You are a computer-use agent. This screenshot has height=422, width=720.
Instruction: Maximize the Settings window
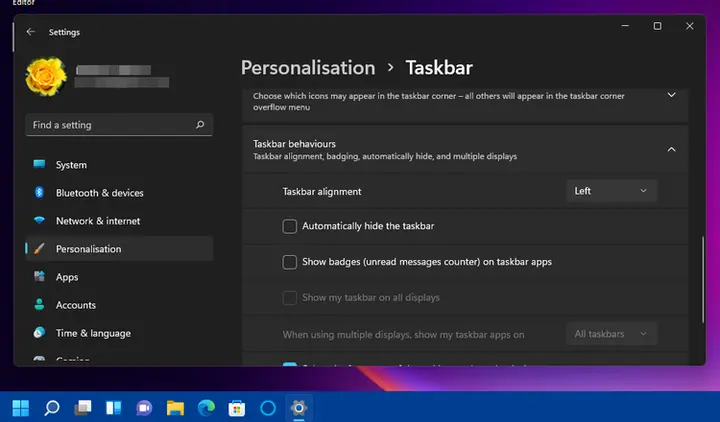pyautogui.click(x=658, y=26)
